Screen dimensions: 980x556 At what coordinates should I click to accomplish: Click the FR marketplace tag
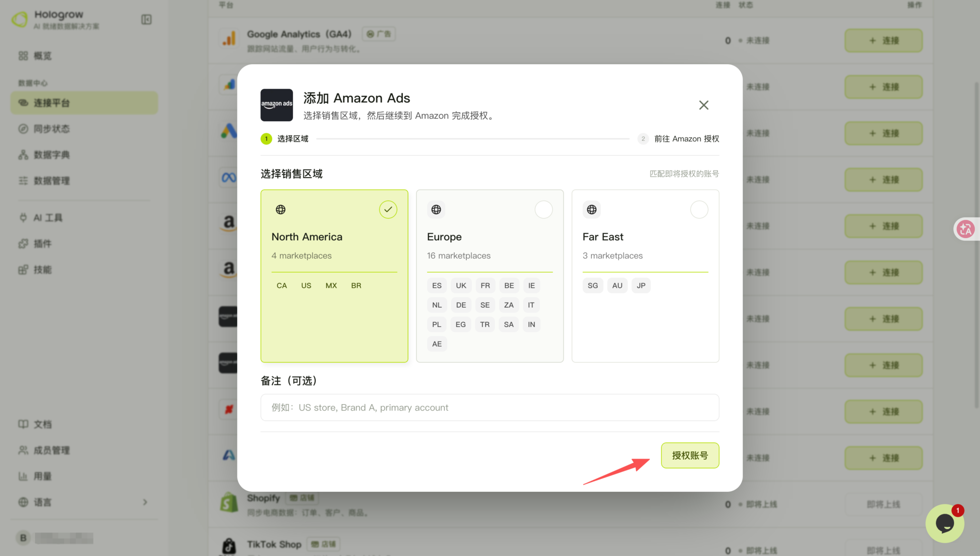click(485, 285)
